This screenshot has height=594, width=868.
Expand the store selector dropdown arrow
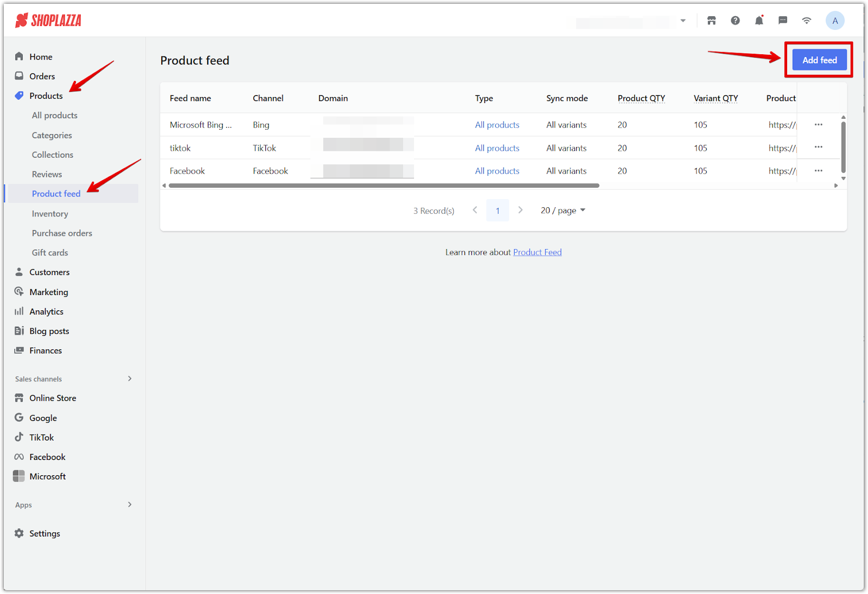(683, 21)
